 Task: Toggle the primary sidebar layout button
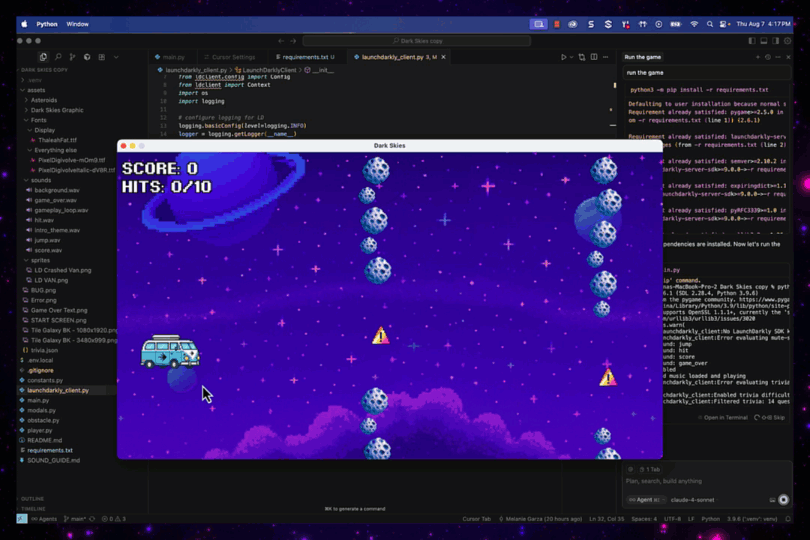pyautogui.click(x=751, y=41)
